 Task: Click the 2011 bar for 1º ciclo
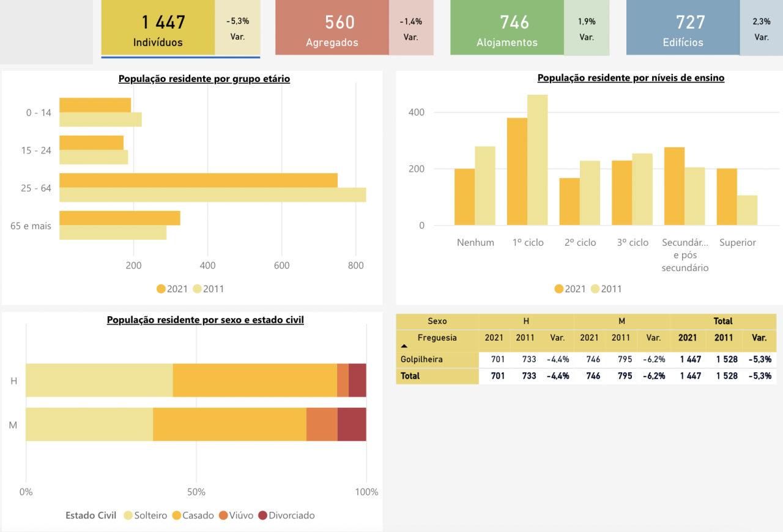point(537,160)
